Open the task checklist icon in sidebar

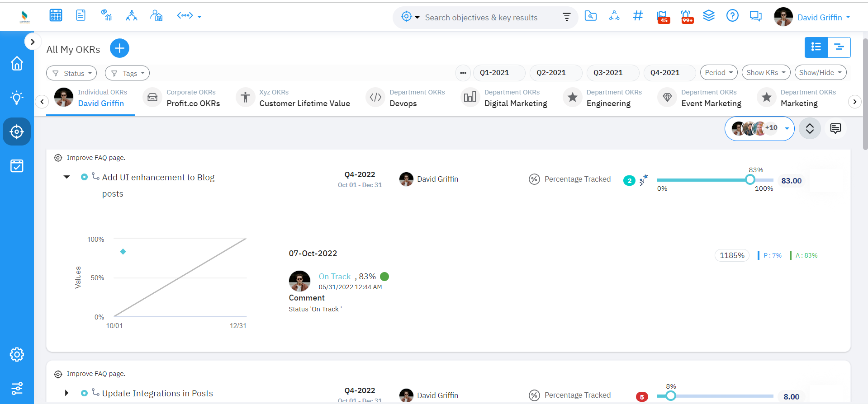point(17,166)
